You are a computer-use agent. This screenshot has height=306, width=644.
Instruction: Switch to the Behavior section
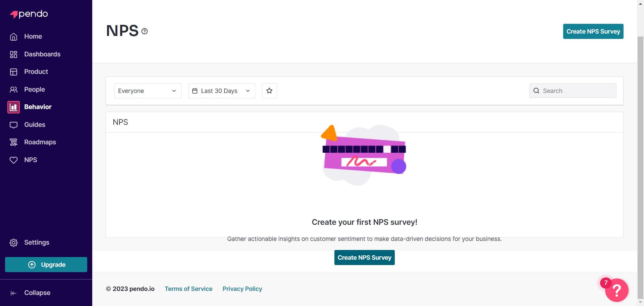pos(38,107)
